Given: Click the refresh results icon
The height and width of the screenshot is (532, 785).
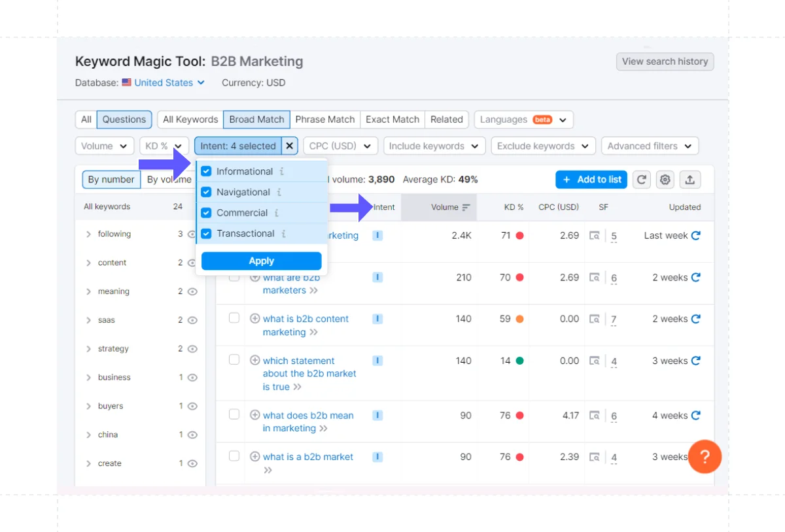Looking at the screenshot, I should coord(641,179).
